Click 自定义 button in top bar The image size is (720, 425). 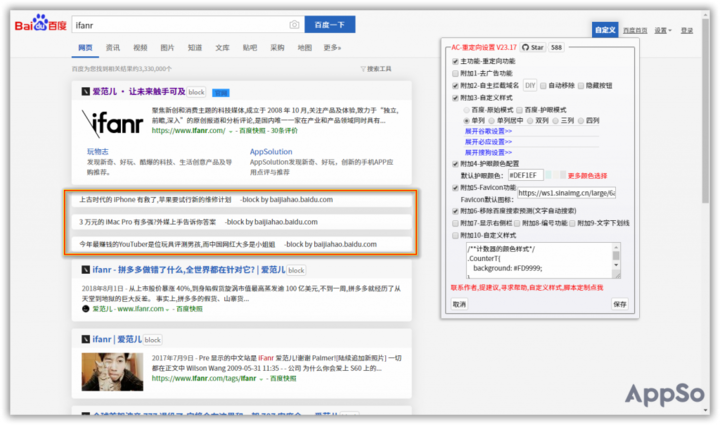[x=605, y=30]
